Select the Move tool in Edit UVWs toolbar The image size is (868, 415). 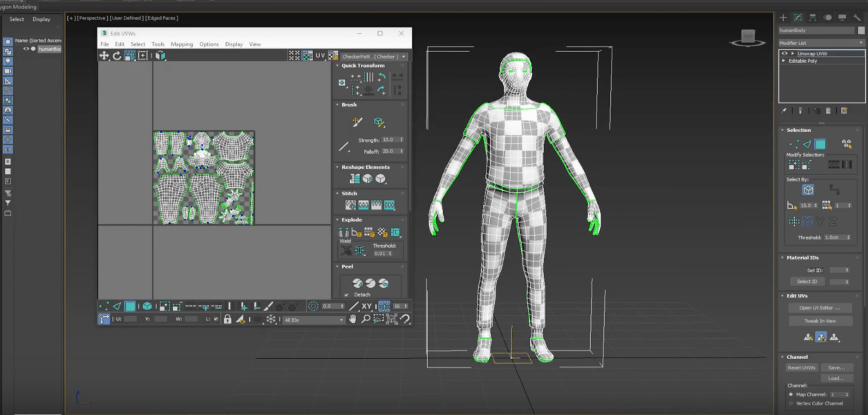coord(104,56)
